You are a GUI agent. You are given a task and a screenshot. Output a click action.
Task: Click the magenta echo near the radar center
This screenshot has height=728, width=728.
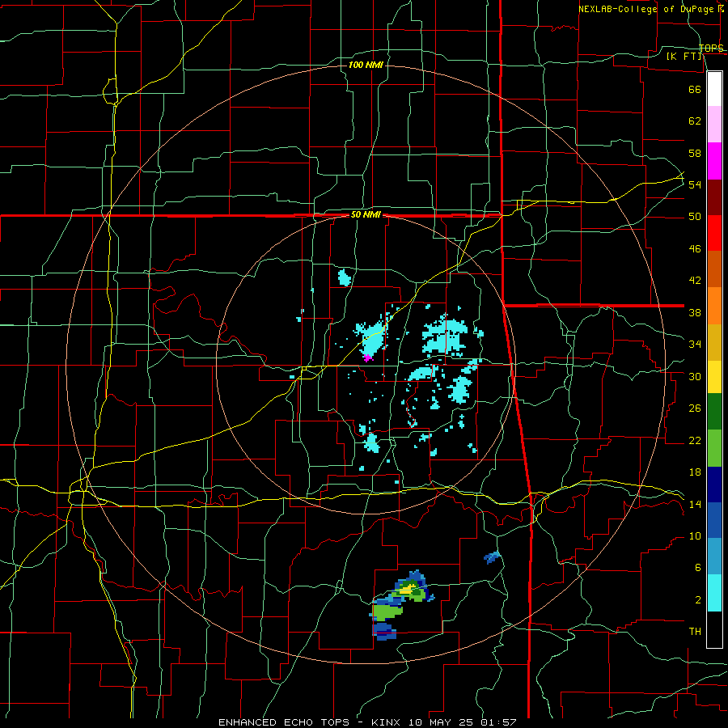(368, 358)
